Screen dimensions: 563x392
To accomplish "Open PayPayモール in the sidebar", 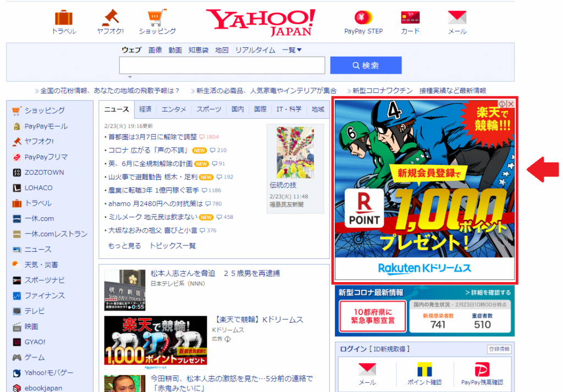I will [46, 126].
